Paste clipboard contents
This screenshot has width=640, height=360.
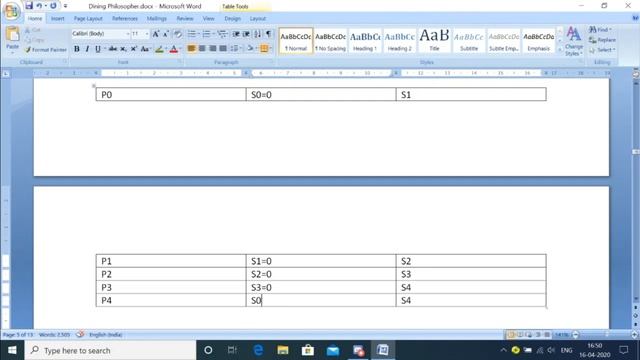[x=12, y=39]
